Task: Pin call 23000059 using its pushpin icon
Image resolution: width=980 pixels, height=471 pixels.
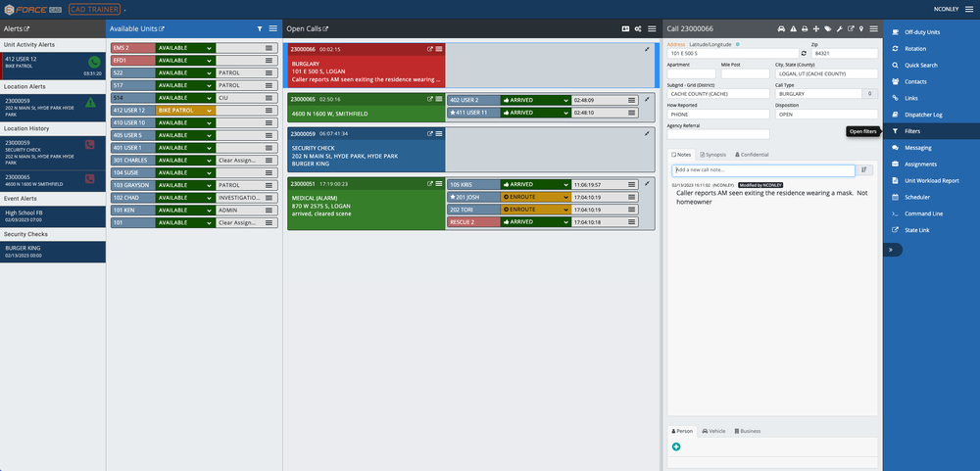Action: pyautogui.click(x=647, y=133)
